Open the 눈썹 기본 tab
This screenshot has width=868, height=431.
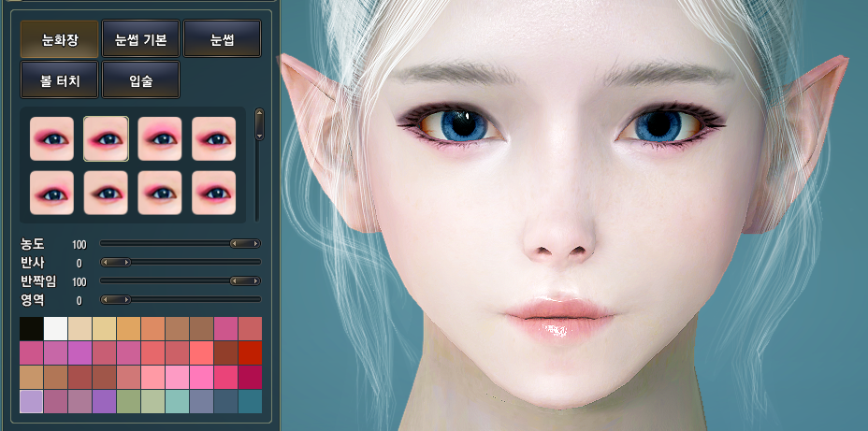[x=140, y=39]
